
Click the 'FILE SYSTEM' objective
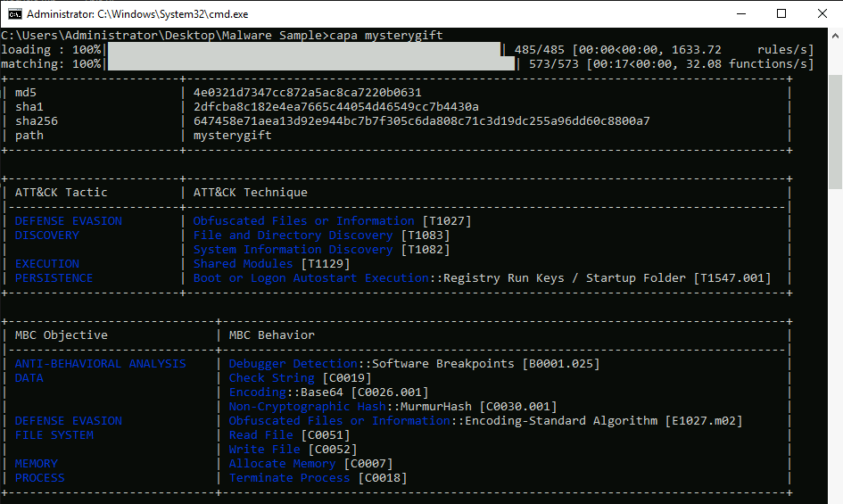pyautogui.click(x=54, y=435)
